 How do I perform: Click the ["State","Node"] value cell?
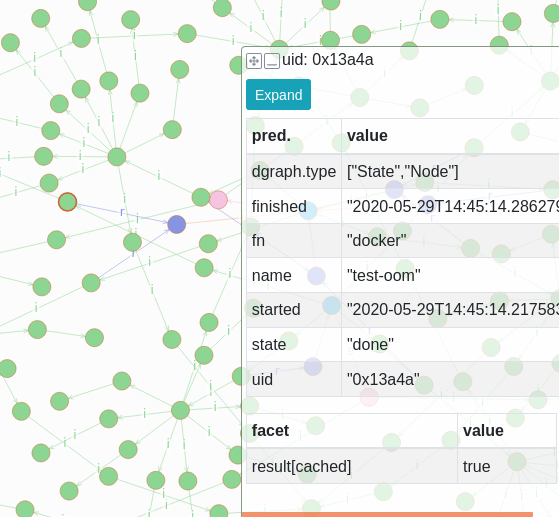450,172
